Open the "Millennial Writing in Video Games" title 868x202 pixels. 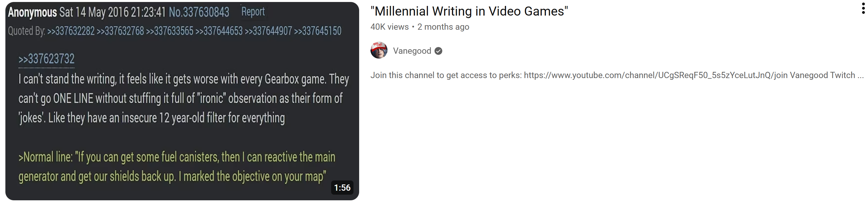469,11
